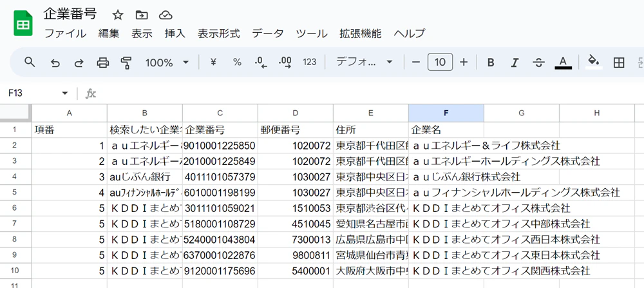Viewport: 644px width, 288px height.
Task: Decrease the font size with minus
Action: tap(416, 62)
